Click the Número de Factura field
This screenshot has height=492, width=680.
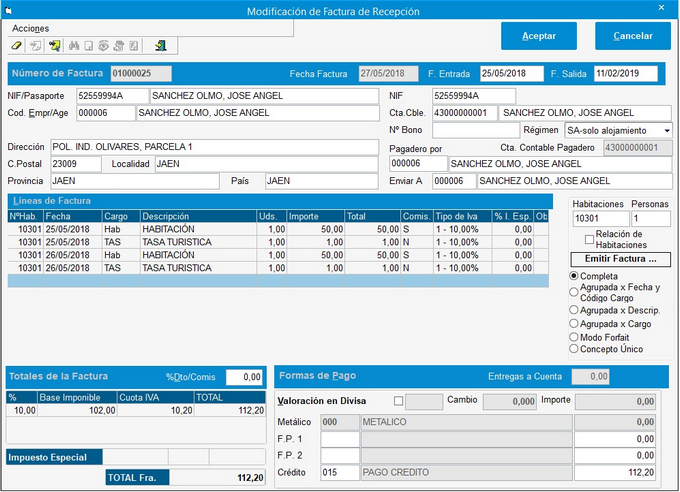click(x=141, y=73)
